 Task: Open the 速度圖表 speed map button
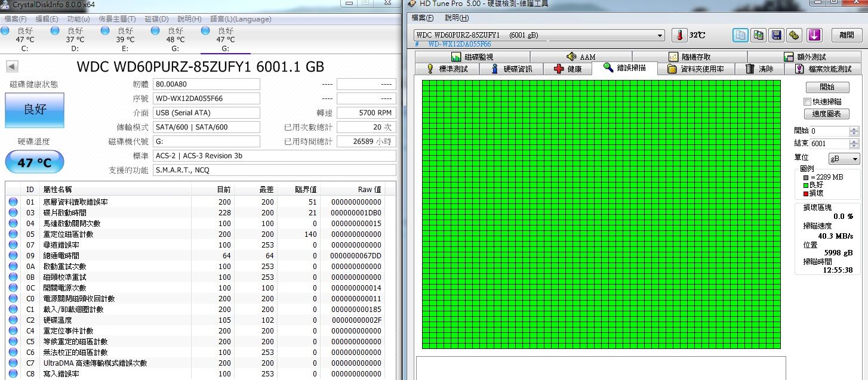(827, 114)
